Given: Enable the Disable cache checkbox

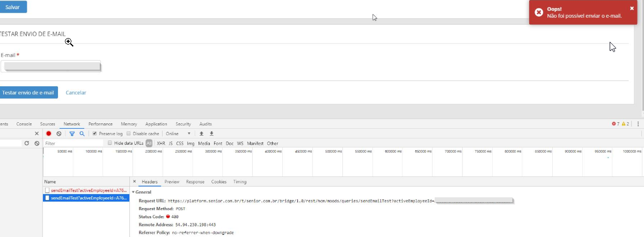Looking at the screenshot, I should coord(129,134).
